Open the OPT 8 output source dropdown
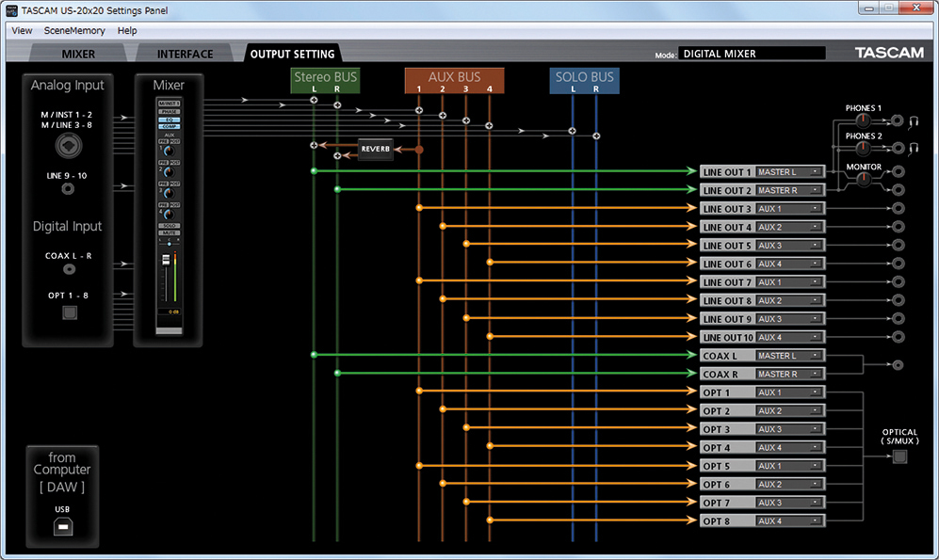Viewport: 939px width, 560px height. pos(789,521)
